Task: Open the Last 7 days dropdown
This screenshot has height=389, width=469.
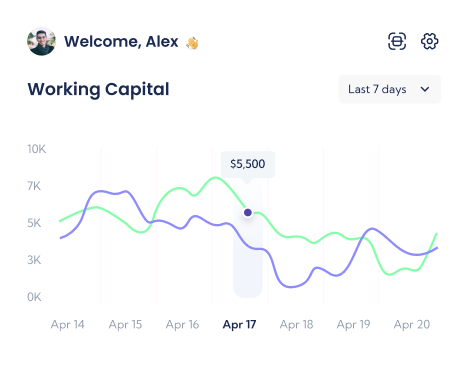Action: [390, 89]
